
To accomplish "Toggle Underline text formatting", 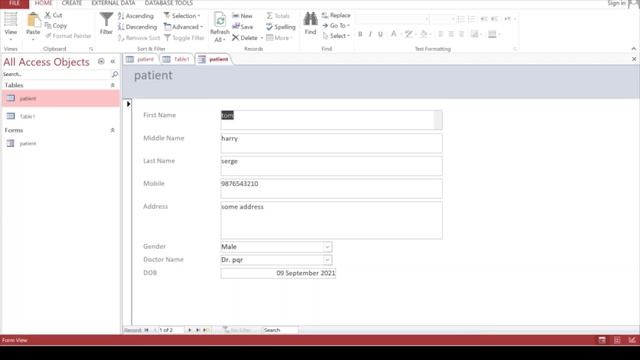I will pos(380,34).
